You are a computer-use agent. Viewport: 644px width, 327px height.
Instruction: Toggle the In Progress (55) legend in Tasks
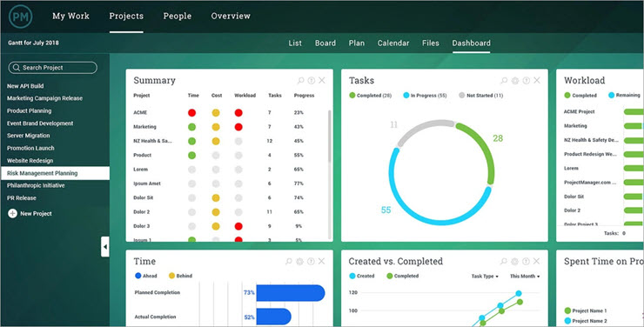coord(425,95)
